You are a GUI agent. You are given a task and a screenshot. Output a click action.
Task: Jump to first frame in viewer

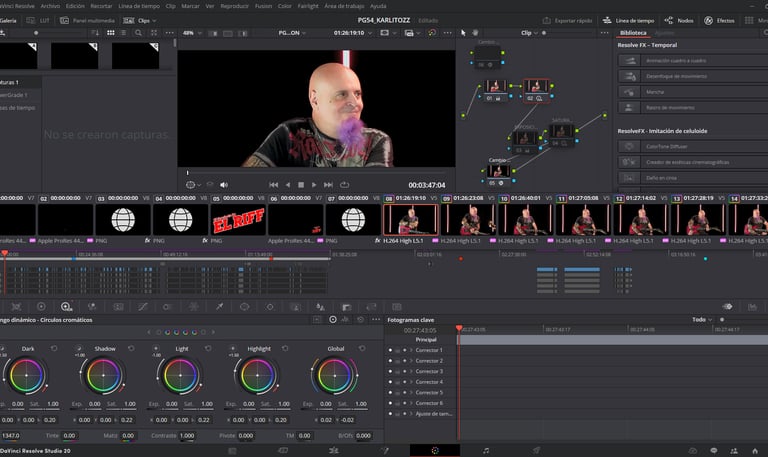(274, 185)
